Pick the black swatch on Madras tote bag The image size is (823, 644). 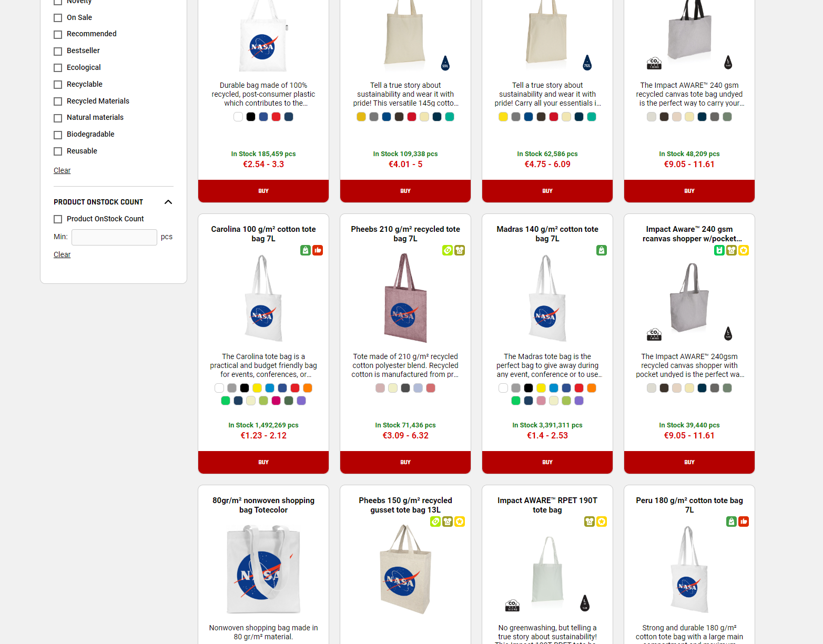(x=529, y=388)
